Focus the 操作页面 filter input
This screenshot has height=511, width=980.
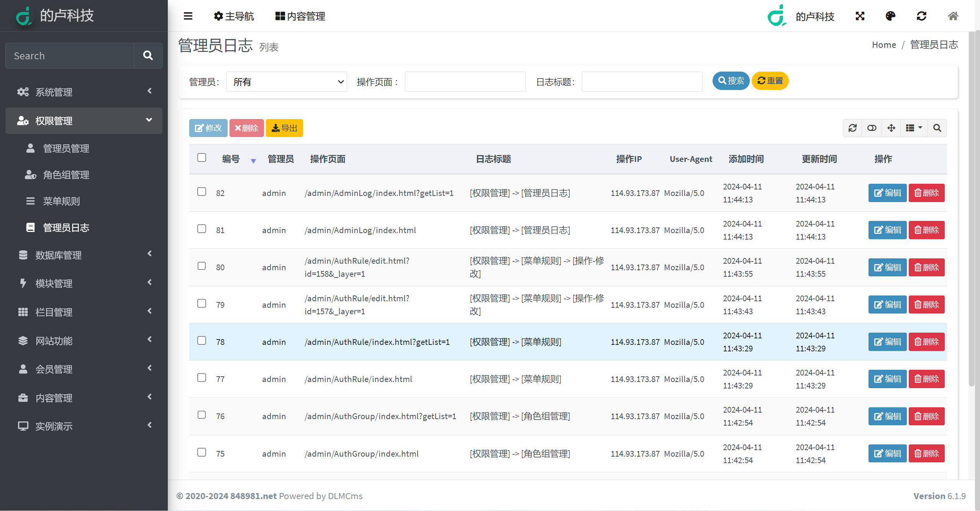[465, 82]
